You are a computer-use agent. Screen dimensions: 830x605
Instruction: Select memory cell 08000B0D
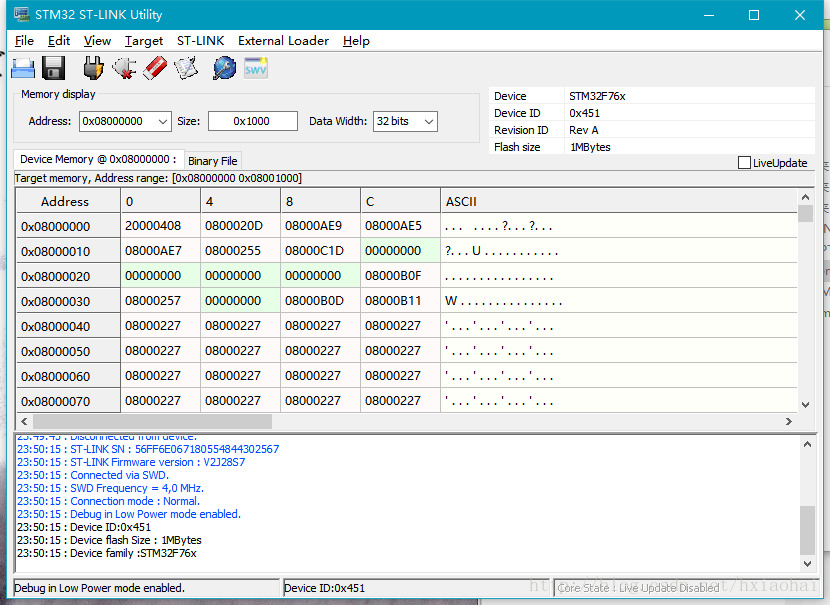[320, 301]
